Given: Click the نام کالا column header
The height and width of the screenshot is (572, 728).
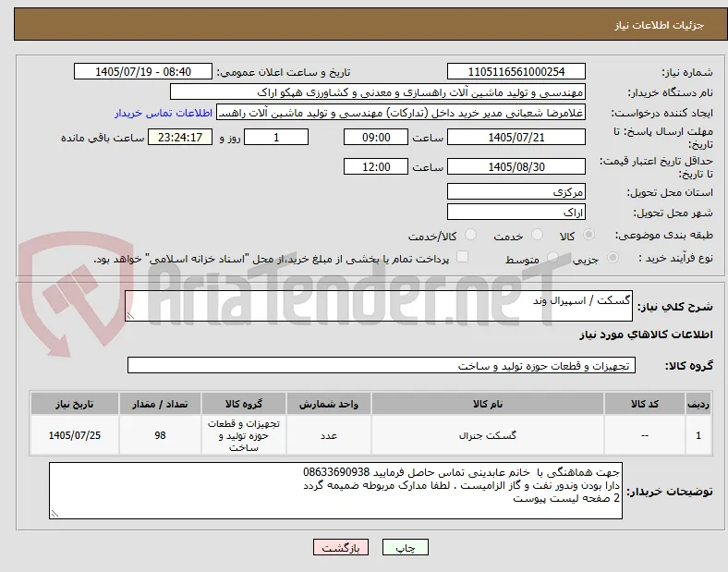Looking at the screenshot, I should click(x=488, y=404).
